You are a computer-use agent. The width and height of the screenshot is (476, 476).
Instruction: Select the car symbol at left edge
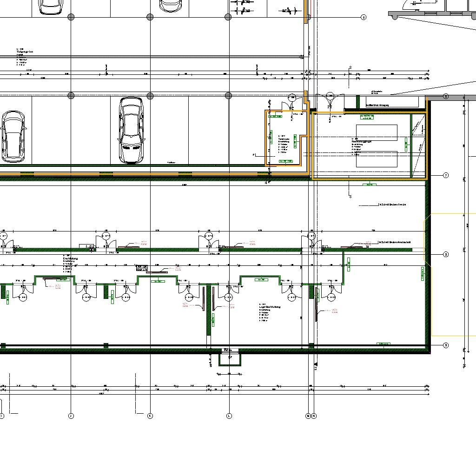[x=13, y=137]
